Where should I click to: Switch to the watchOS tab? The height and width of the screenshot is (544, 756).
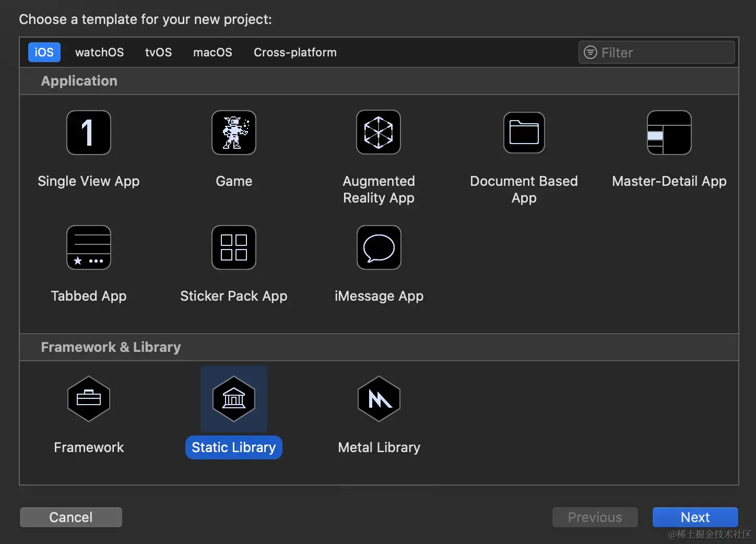99,52
